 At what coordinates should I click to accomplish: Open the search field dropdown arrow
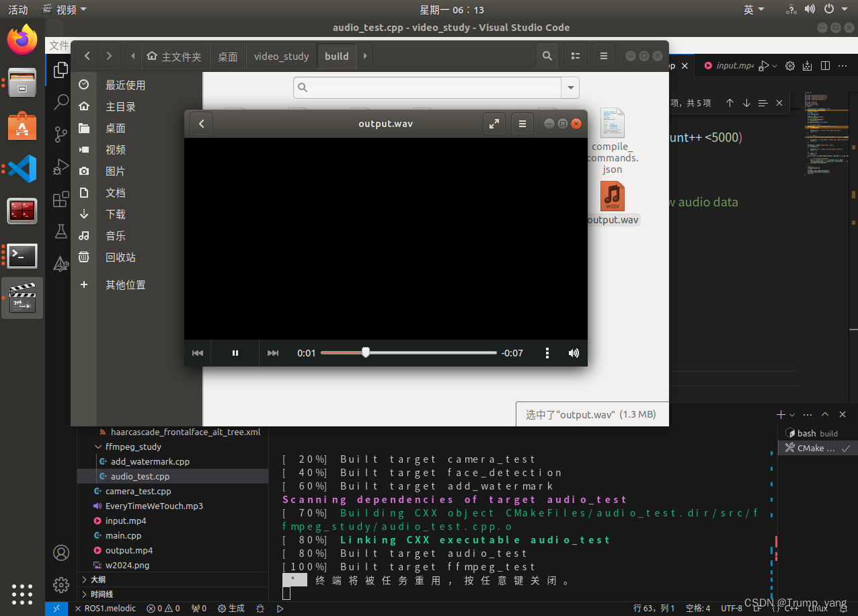[571, 87]
